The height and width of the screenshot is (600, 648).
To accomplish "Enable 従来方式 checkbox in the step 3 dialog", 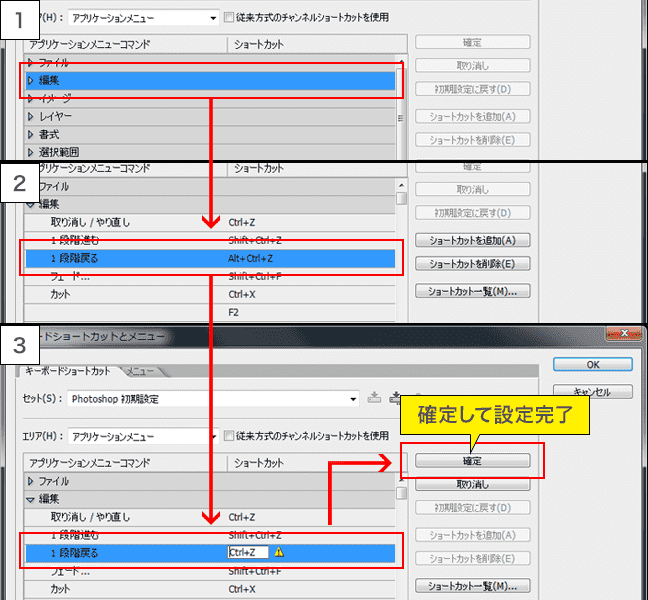I will click(x=230, y=436).
